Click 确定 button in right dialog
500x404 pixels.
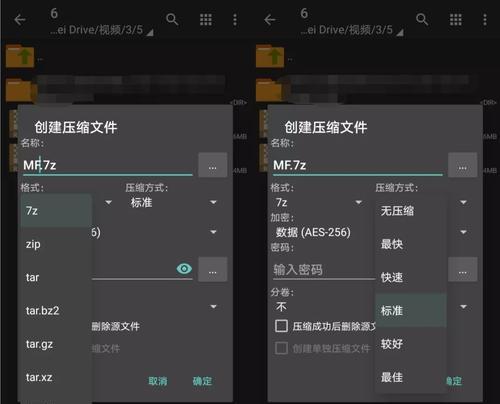coord(454,381)
